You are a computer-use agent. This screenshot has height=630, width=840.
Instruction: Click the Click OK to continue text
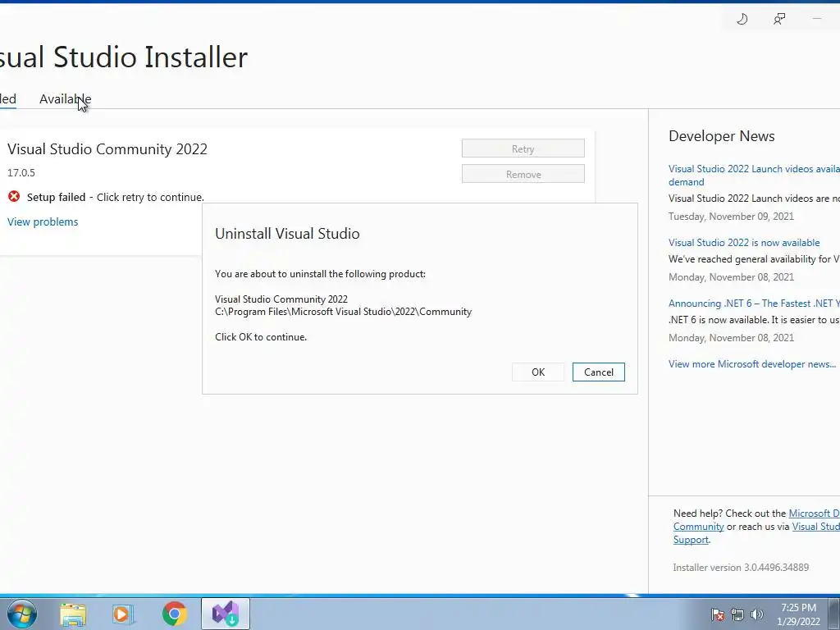click(261, 337)
